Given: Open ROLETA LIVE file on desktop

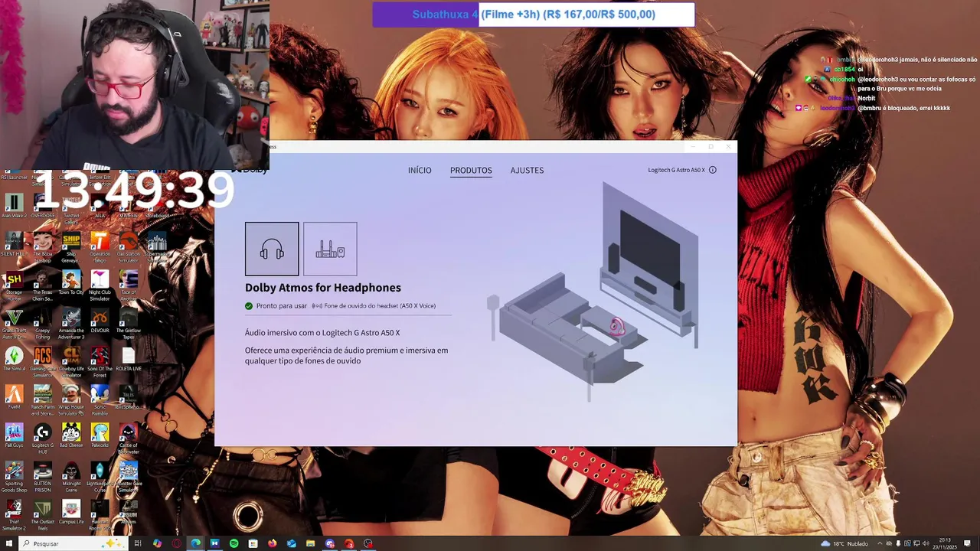Looking at the screenshot, I should (x=129, y=360).
